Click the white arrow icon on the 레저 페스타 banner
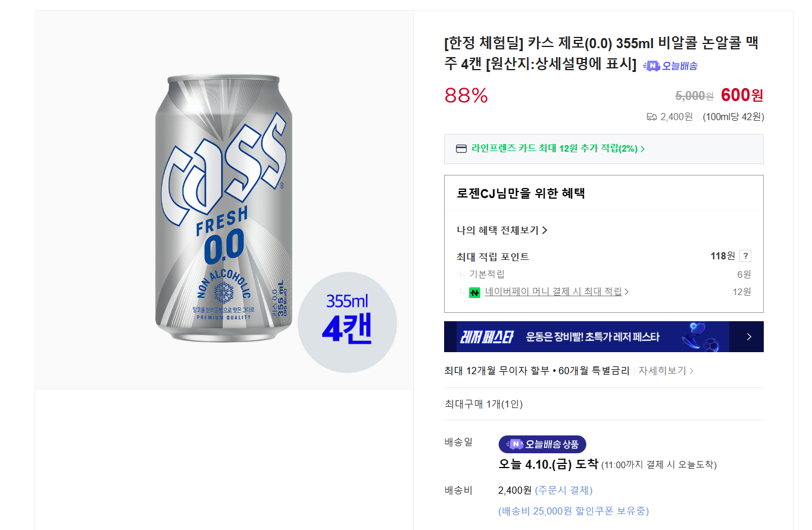The width and height of the screenshot is (812, 530). tap(749, 336)
